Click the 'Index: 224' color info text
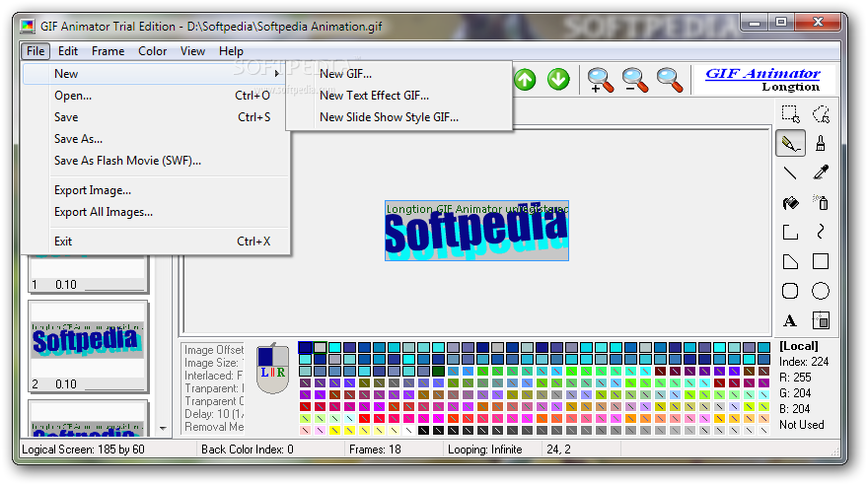The height and width of the screenshot is (485, 868). pyautogui.click(x=804, y=362)
